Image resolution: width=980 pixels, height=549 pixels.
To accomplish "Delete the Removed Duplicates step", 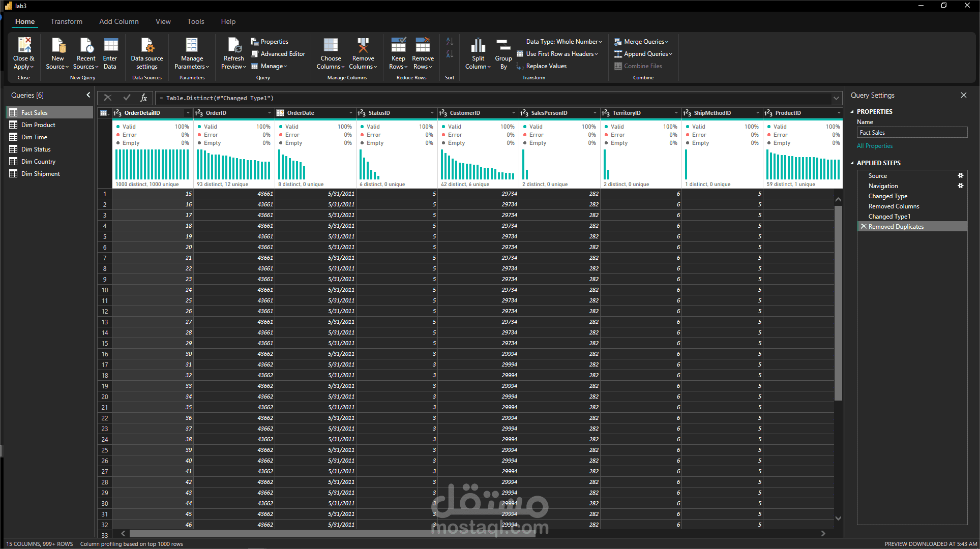I will [x=864, y=227].
